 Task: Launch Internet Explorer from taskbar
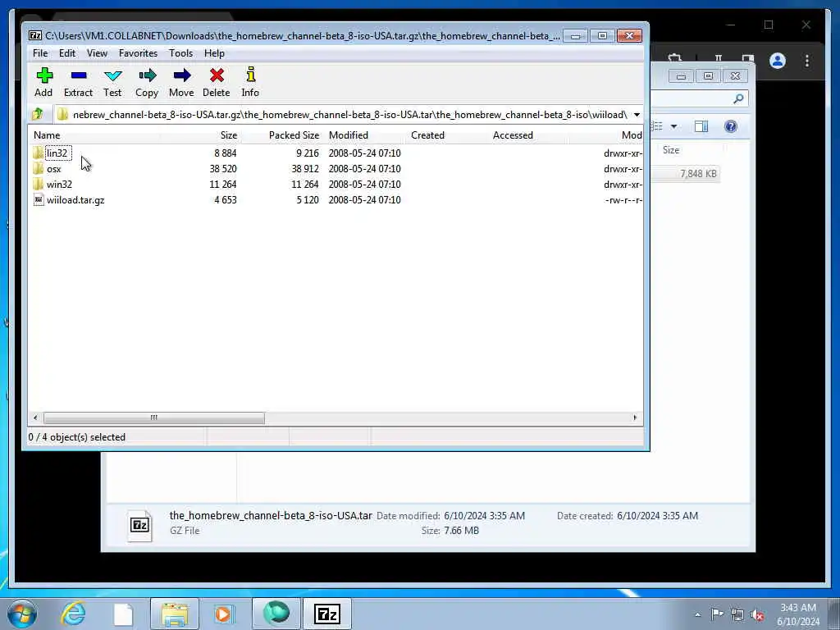pyautogui.click(x=73, y=614)
